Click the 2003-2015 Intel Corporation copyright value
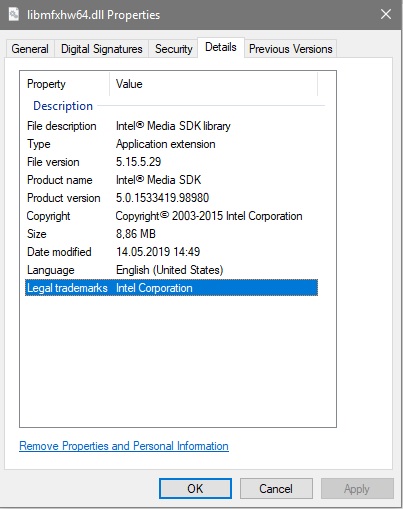 coord(209,216)
